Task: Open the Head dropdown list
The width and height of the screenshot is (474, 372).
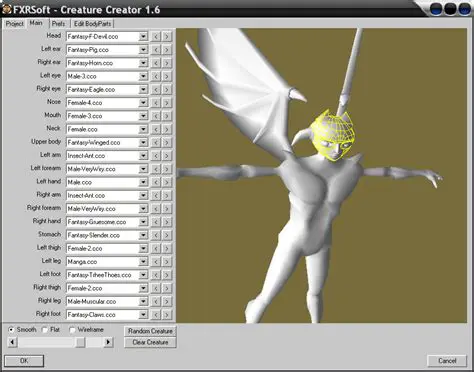Action: coord(143,36)
